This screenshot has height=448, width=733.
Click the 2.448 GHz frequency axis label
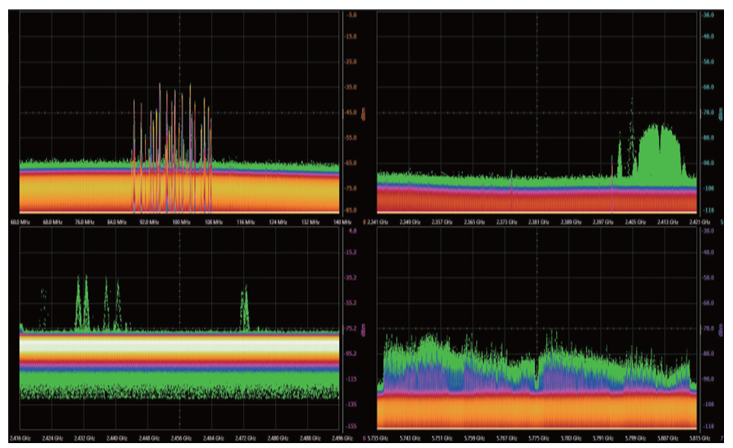pyautogui.click(x=149, y=438)
